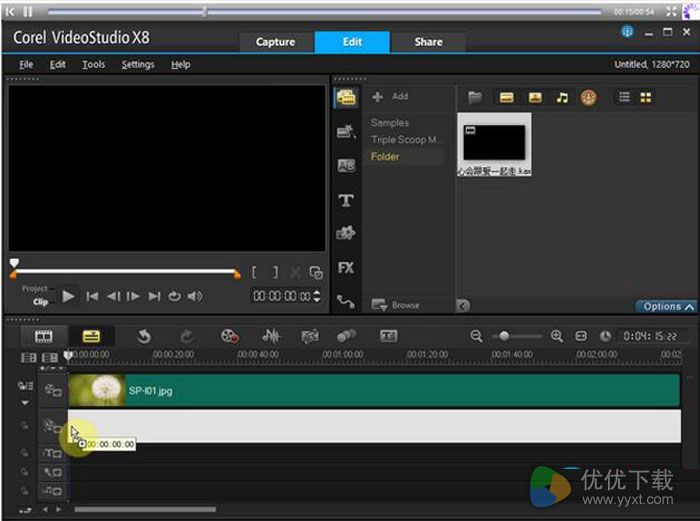This screenshot has width=700, height=521.
Task: Switch library to thumbnail view
Action: (646, 97)
